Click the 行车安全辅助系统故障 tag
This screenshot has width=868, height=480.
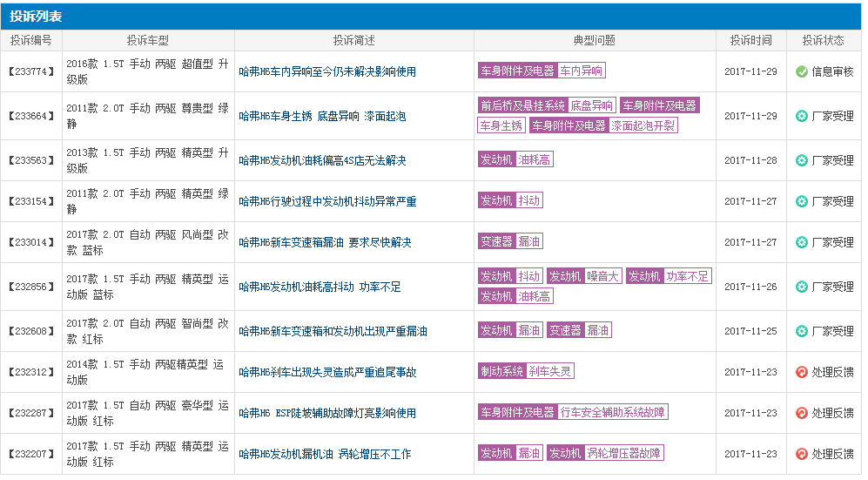[x=612, y=412]
